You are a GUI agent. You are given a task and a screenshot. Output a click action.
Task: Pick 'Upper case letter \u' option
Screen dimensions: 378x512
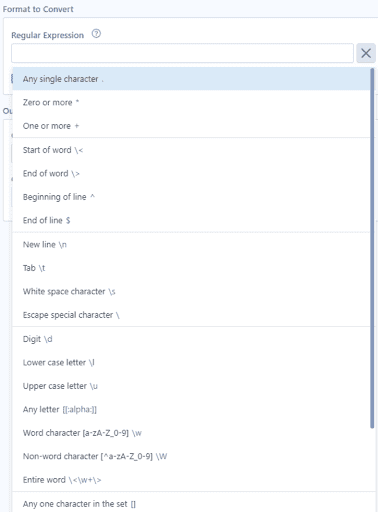(x=191, y=386)
